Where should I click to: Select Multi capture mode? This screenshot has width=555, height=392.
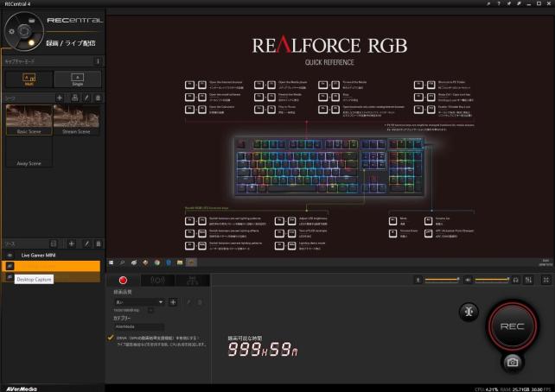(x=27, y=79)
